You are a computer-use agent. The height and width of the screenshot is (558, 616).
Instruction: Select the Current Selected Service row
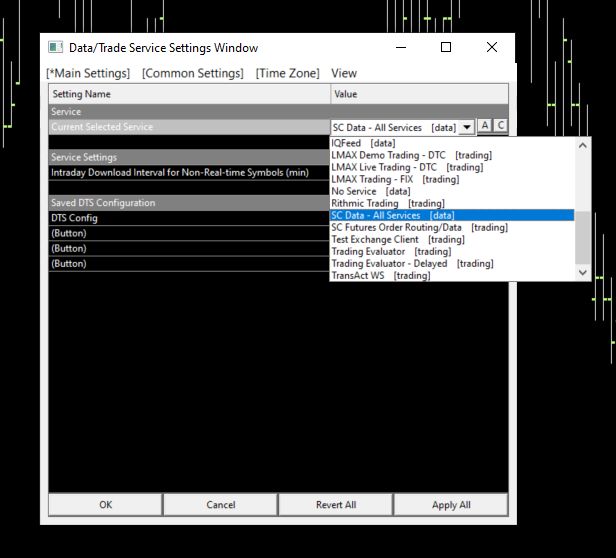189,127
